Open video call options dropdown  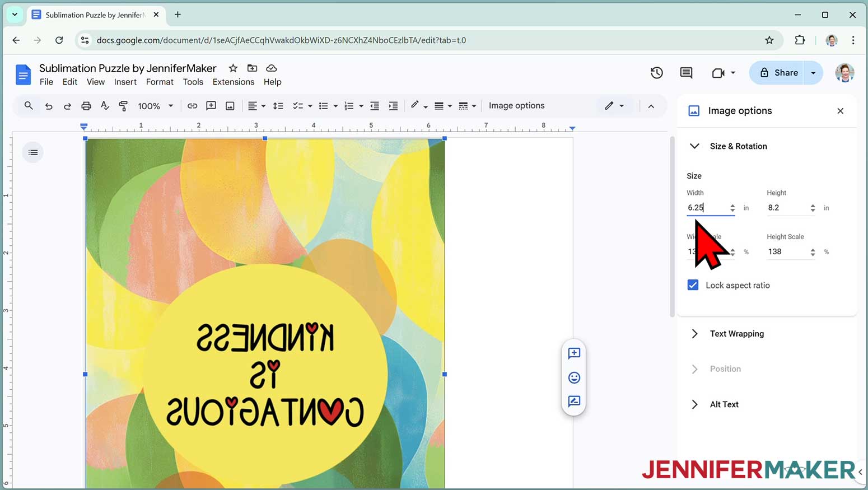(x=733, y=73)
